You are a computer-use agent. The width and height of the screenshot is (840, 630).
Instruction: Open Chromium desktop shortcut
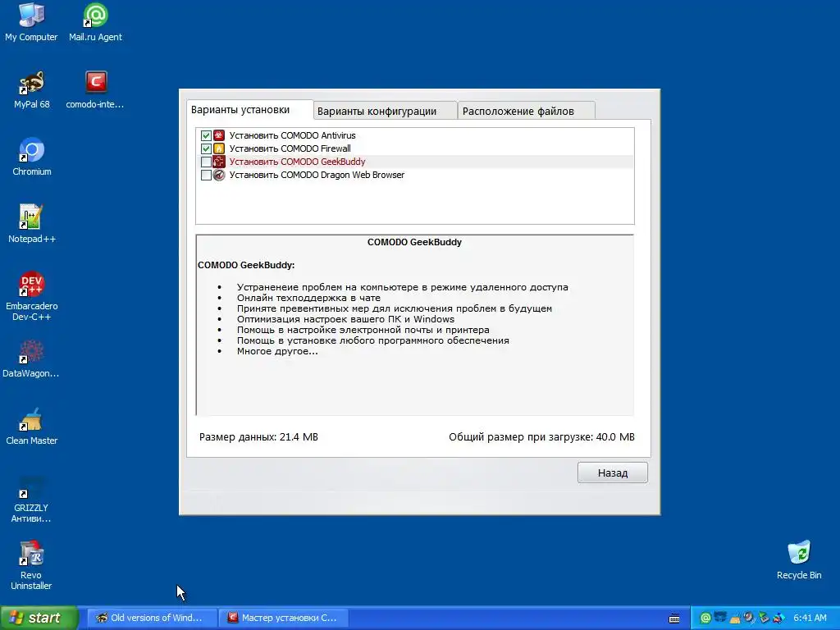tap(31, 157)
